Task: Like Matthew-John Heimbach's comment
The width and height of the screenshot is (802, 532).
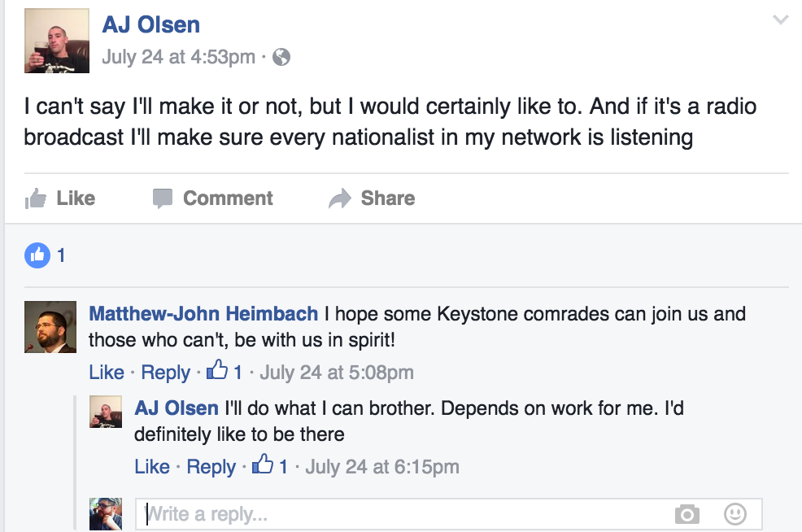Action: 106,373
